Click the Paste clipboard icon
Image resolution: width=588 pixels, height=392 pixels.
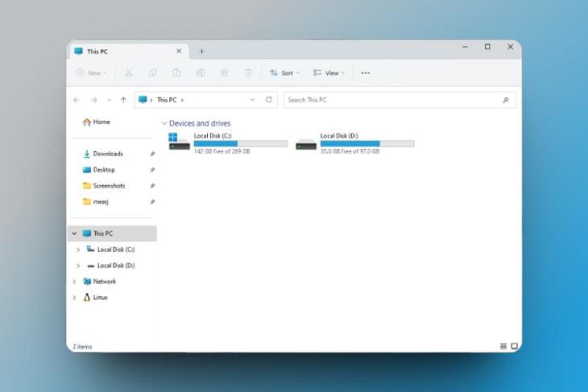point(176,72)
